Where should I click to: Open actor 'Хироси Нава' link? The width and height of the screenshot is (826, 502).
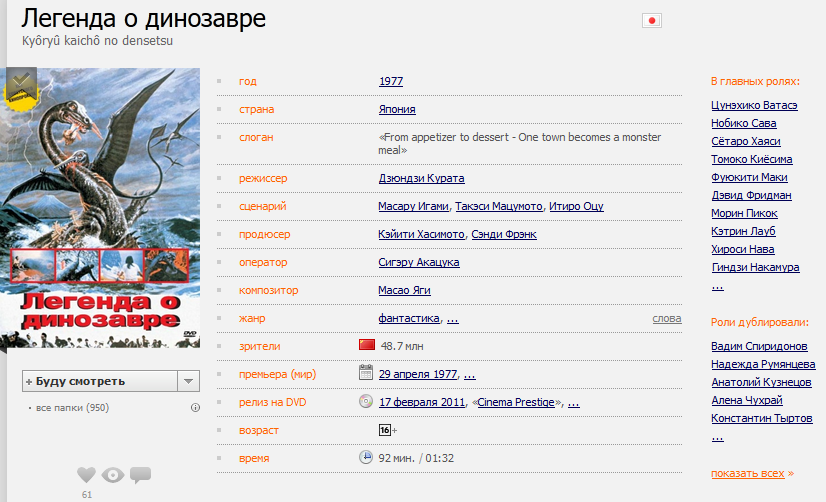(743, 249)
